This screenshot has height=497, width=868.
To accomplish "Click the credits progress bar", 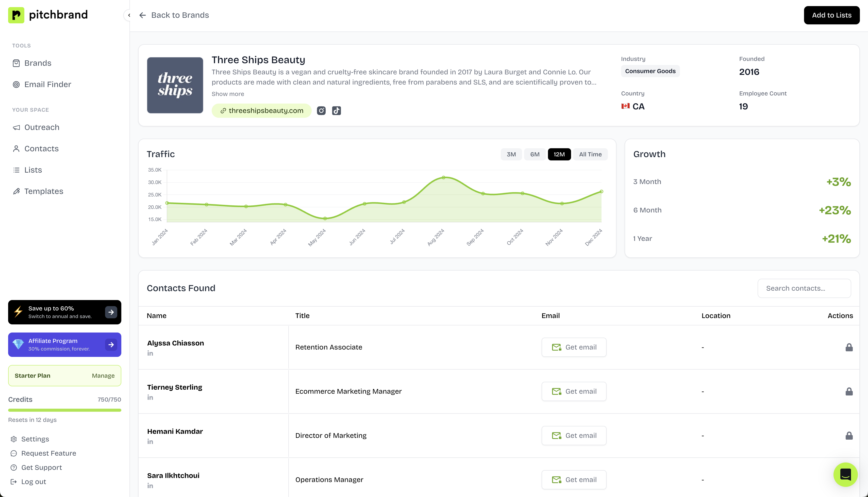I will tap(64, 410).
